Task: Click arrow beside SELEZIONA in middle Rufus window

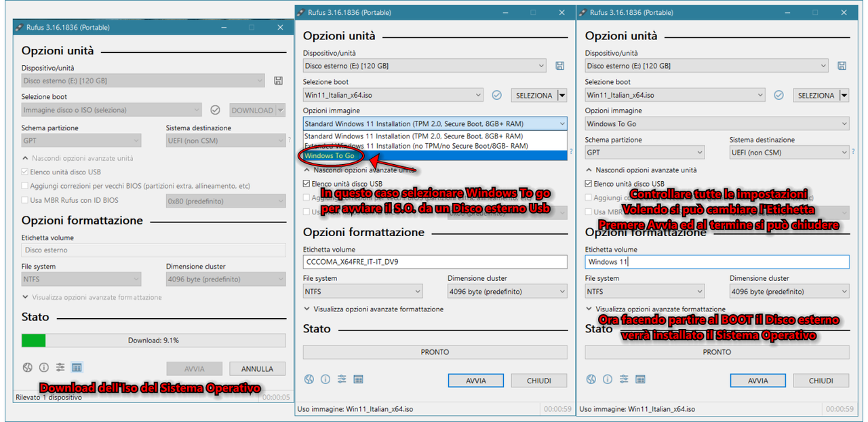Action: (x=562, y=96)
